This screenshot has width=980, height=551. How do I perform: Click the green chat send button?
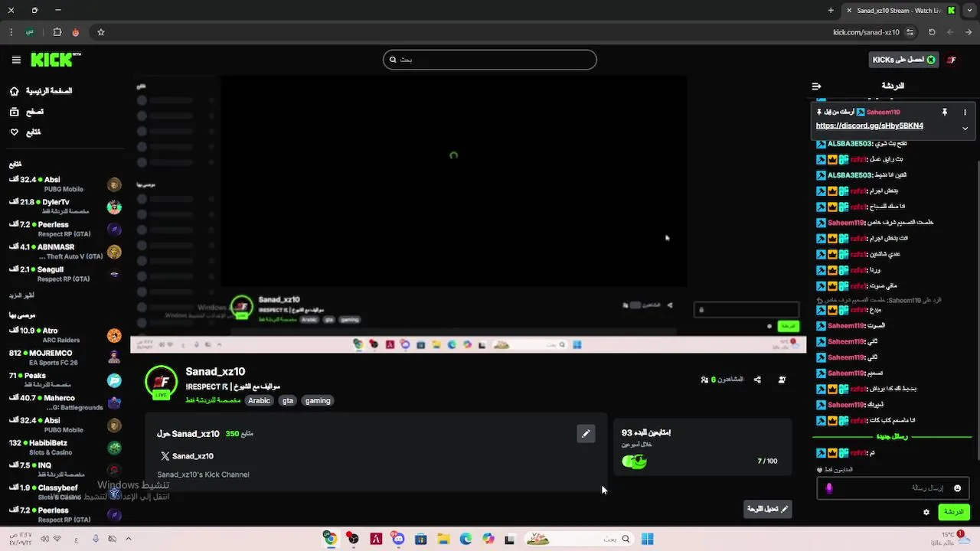coord(954,512)
